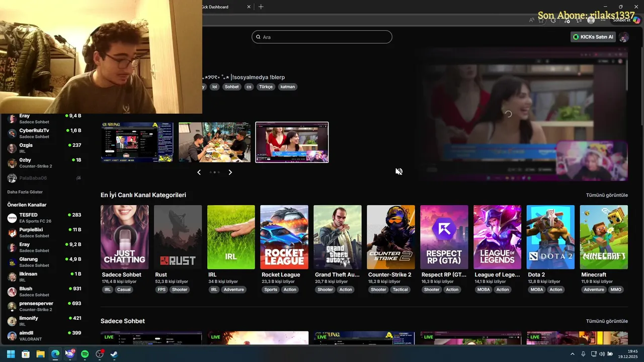
Task: Click the Türkçe tag
Action: click(266, 86)
